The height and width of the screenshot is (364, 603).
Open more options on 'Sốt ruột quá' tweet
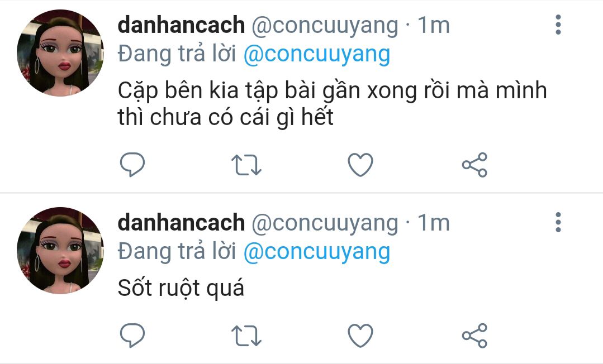point(558,222)
